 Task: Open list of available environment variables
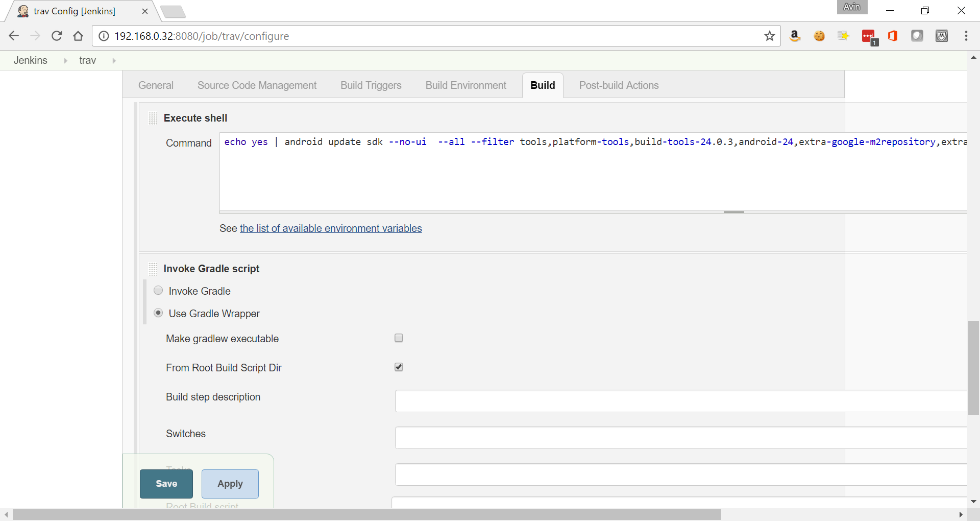[x=331, y=228]
